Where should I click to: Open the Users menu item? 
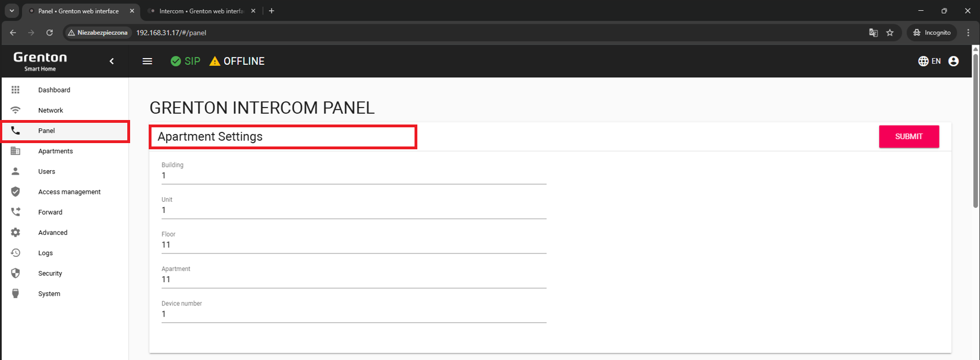(x=47, y=172)
